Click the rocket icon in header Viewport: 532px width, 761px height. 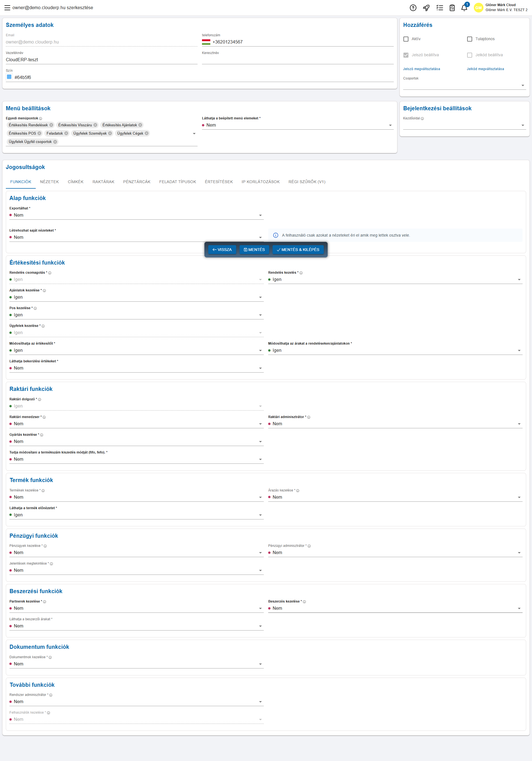tap(426, 8)
